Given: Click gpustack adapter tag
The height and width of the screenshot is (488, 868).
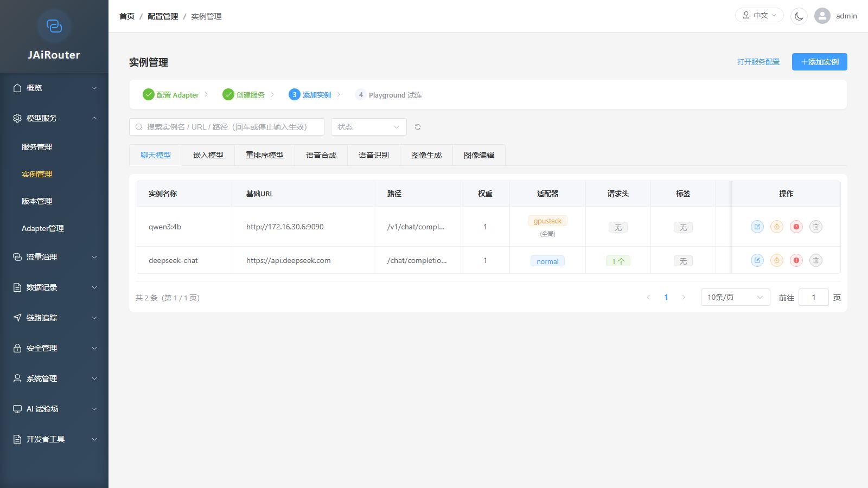Looking at the screenshot, I should 547,221.
